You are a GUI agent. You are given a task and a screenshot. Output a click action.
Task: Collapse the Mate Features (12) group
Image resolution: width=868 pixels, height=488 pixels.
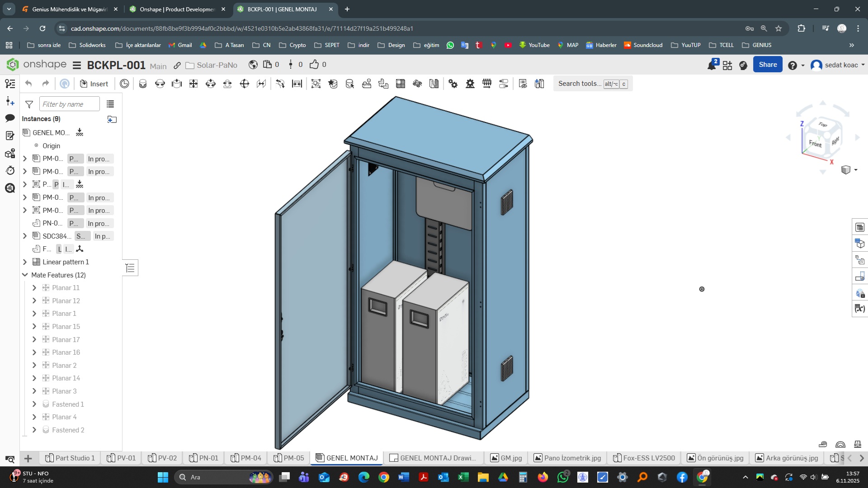coord(25,275)
